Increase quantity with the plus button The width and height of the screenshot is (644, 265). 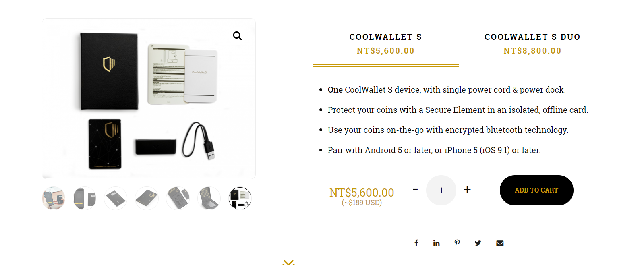pyautogui.click(x=467, y=189)
